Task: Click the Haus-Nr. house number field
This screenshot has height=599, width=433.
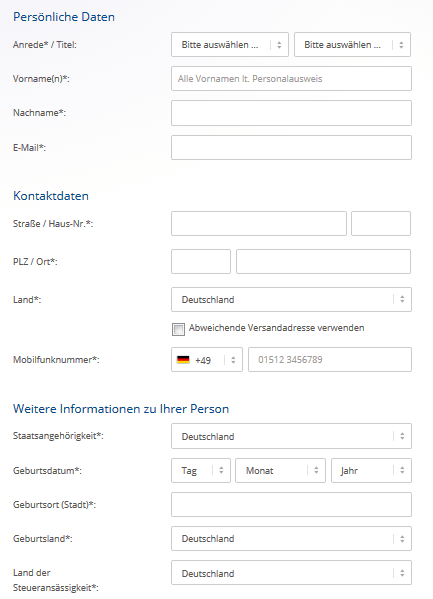Action: click(381, 223)
